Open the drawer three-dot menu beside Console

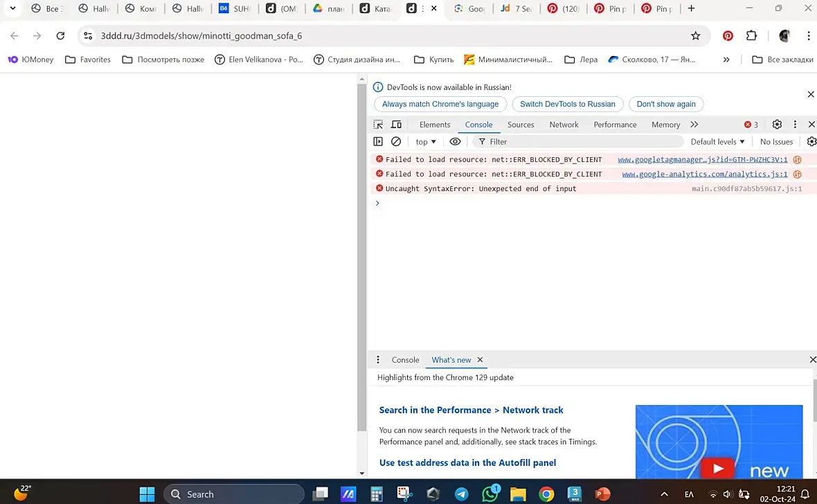click(x=378, y=359)
